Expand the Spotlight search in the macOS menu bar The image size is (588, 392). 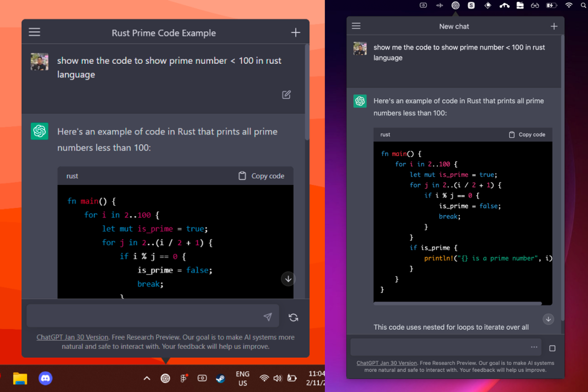click(583, 5)
